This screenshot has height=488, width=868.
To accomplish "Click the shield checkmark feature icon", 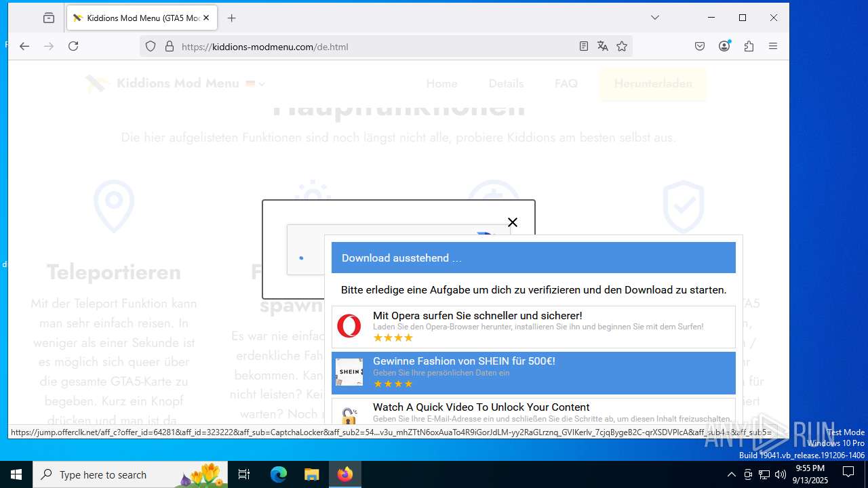I will [684, 206].
